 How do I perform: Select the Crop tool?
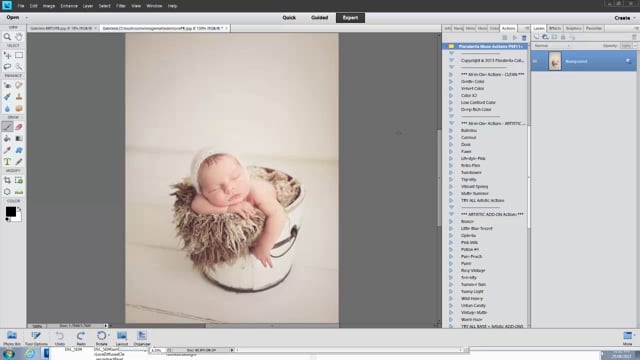coord(7,180)
